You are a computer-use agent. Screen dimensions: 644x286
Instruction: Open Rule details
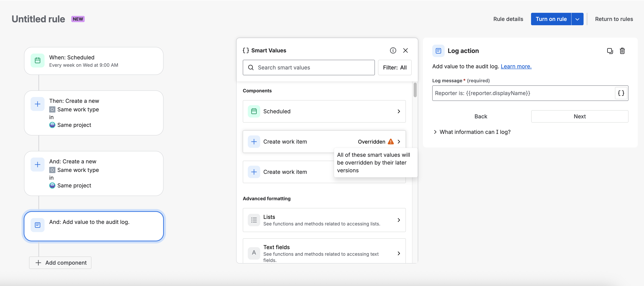508,19
